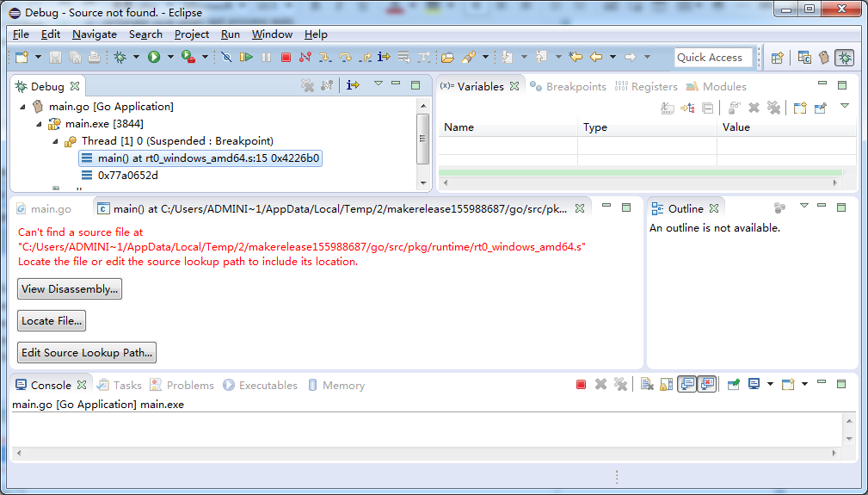Viewport: 868px width, 495px height.
Task: Open the Run menu
Action: point(231,34)
